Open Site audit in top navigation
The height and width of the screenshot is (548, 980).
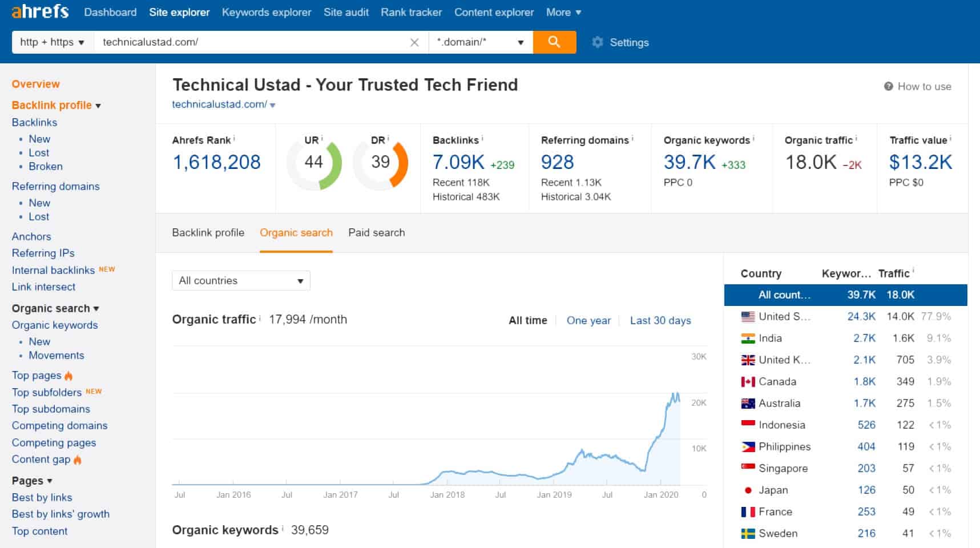point(346,12)
